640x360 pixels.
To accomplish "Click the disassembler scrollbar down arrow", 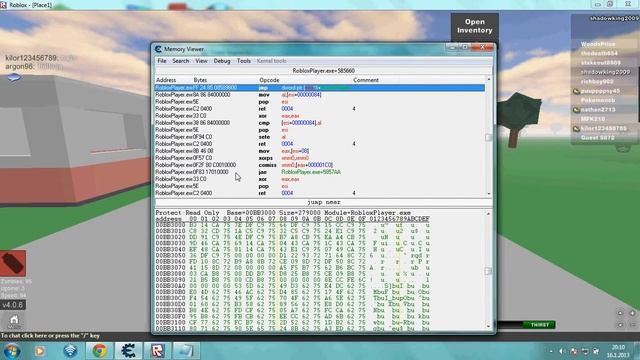I will tap(489, 193).
